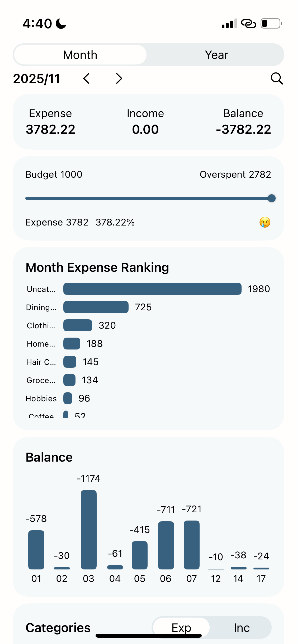Select Exp in the Categories toggle
The height and width of the screenshot is (644, 297).
[x=181, y=628]
